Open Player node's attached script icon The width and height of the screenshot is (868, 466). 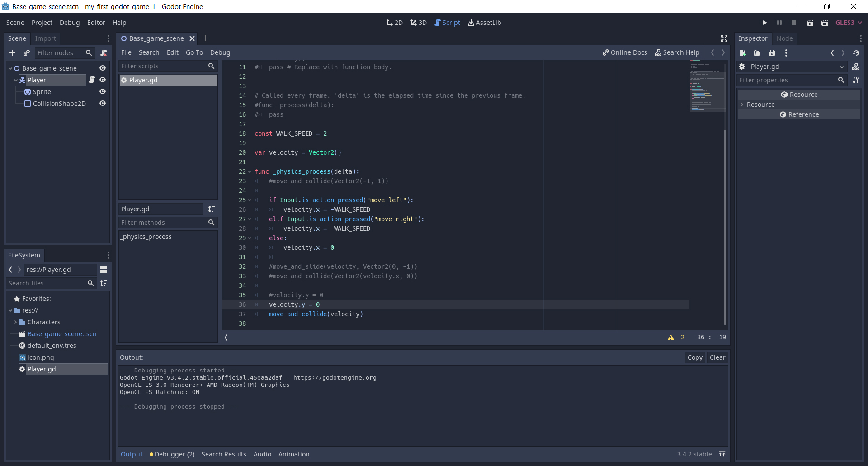coord(92,80)
